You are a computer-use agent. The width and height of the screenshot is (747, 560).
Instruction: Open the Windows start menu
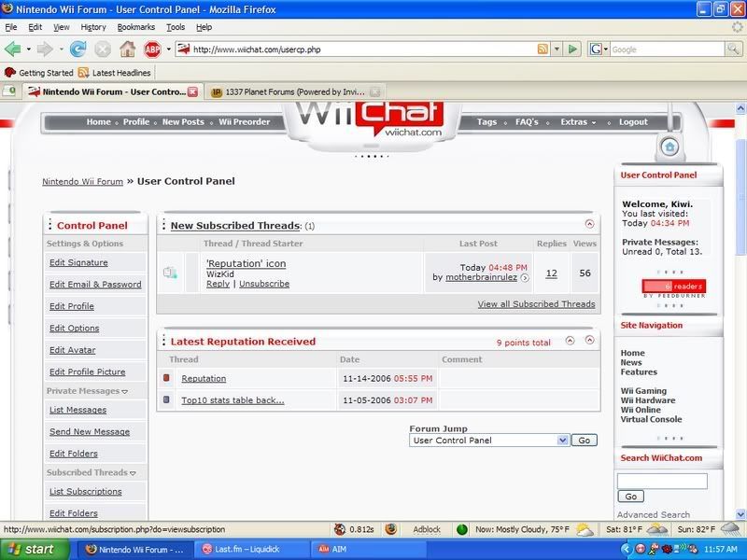(x=35, y=550)
